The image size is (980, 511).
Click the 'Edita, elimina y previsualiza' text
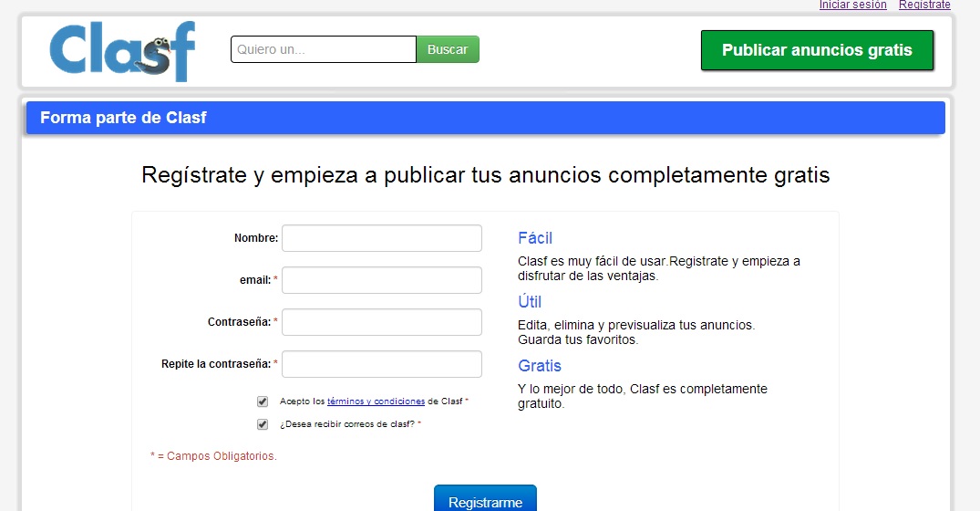pyautogui.click(x=636, y=333)
